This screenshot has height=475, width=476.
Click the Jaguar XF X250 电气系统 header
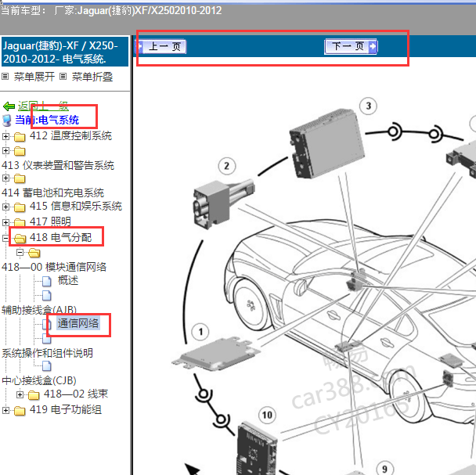[65, 52]
